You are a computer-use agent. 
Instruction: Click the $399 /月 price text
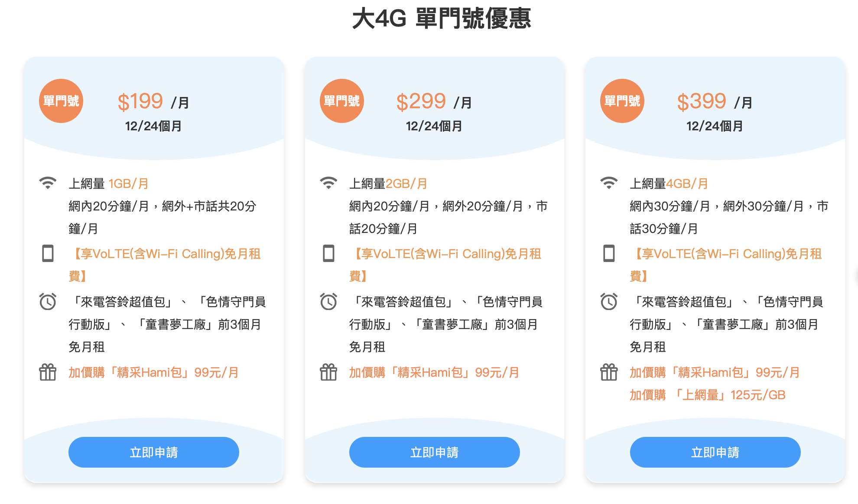tap(714, 102)
